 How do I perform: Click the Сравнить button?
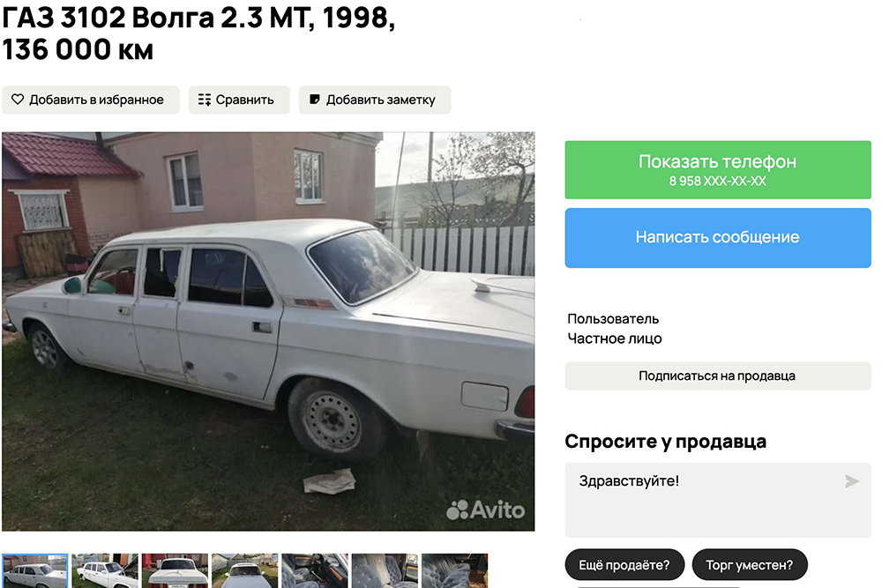239,100
